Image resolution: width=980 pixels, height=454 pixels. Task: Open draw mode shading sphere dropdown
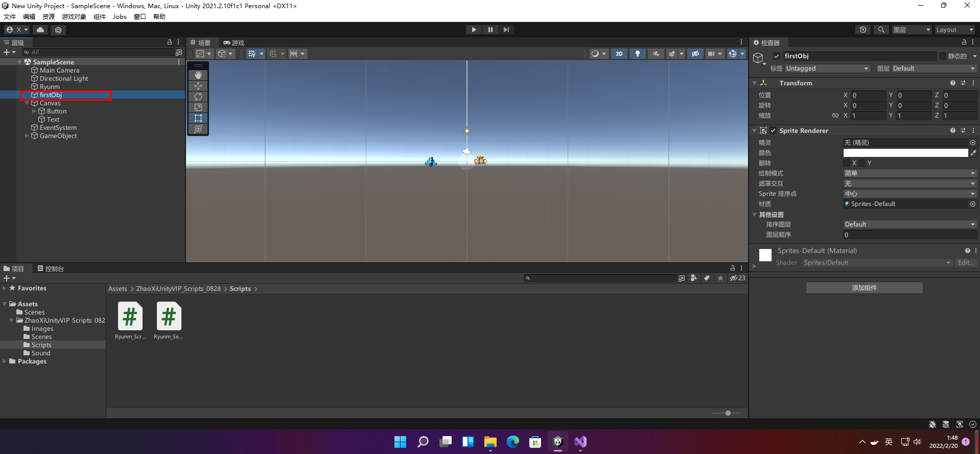pyautogui.click(x=598, y=54)
